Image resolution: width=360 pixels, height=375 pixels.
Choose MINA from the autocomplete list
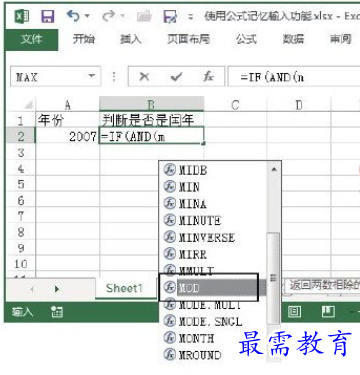pyautogui.click(x=213, y=204)
